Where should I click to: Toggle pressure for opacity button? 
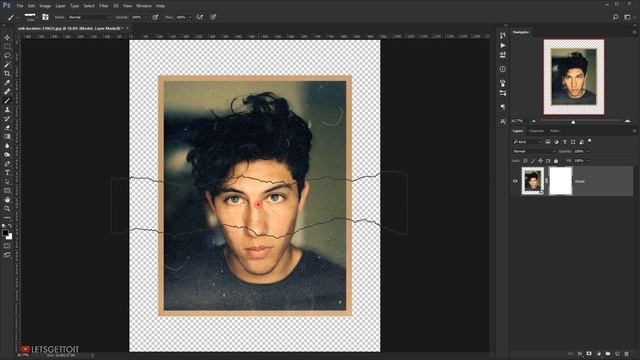click(155, 17)
